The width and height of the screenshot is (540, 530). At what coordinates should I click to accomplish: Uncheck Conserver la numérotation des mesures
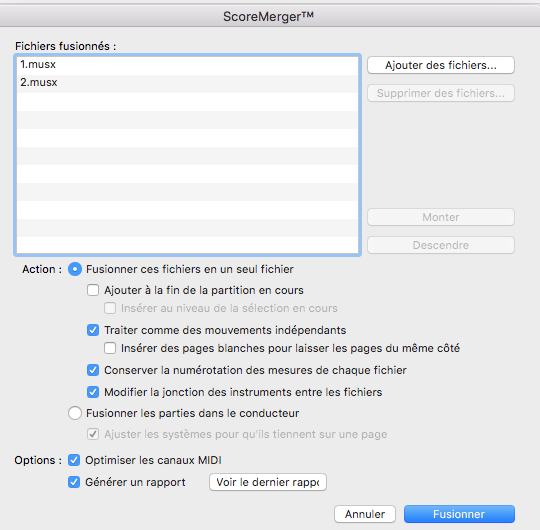(93, 370)
